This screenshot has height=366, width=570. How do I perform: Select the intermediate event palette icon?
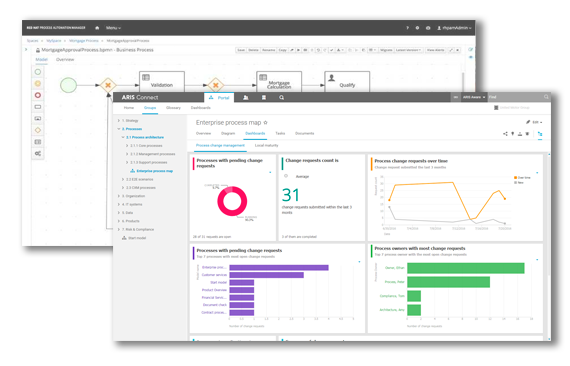38,84
